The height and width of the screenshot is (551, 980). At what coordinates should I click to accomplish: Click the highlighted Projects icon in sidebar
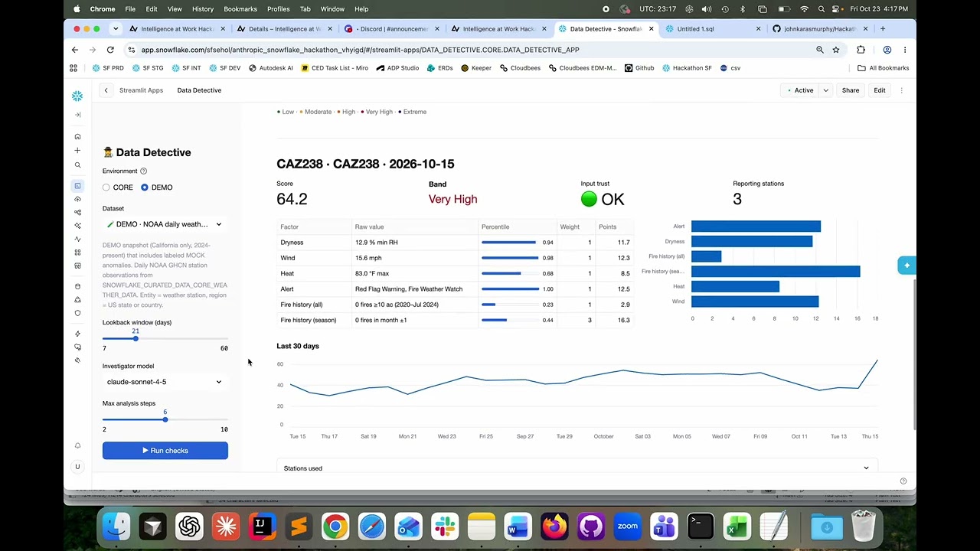coord(77,186)
